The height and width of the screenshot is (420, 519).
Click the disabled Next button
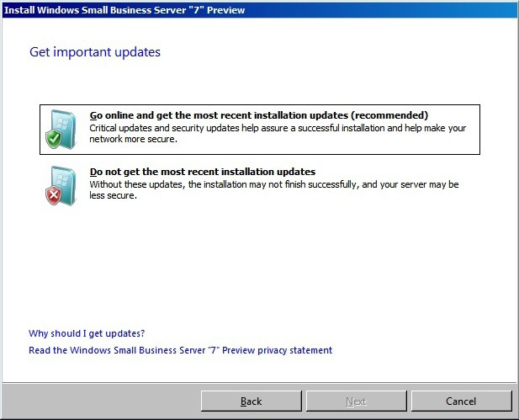(x=356, y=401)
